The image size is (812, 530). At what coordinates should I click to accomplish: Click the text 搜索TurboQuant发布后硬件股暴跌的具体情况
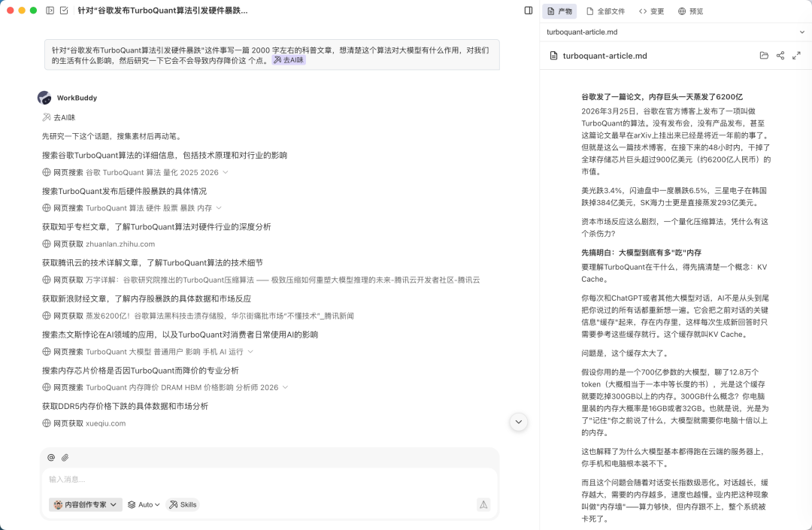124,191
